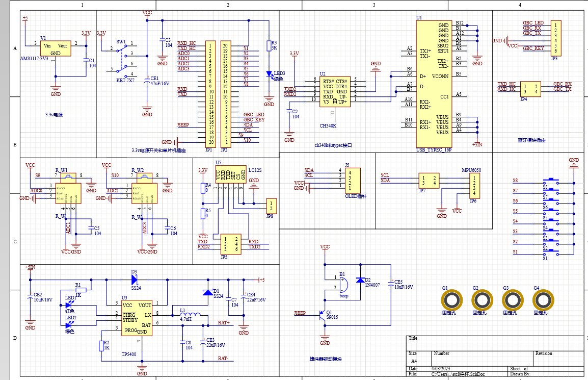Image resolution: width=588 pixels, height=380 pixels.
Task: Select the TP5400 charger IC U3
Action: click(137, 317)
